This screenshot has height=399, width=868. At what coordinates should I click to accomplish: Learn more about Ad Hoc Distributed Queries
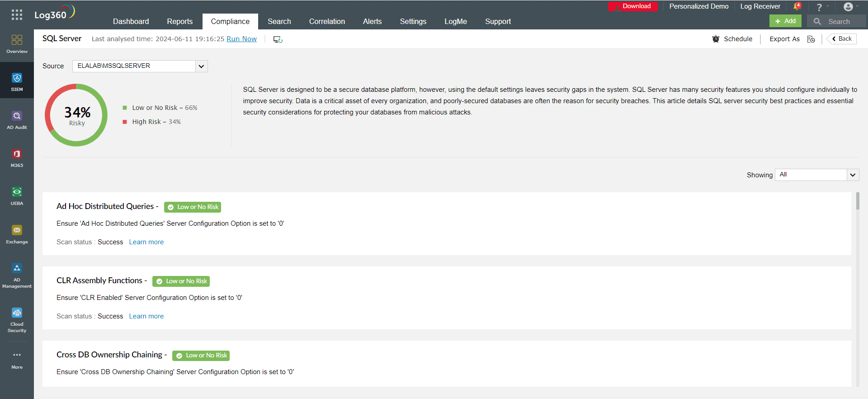pyautogui.click(x=146, y=242)
